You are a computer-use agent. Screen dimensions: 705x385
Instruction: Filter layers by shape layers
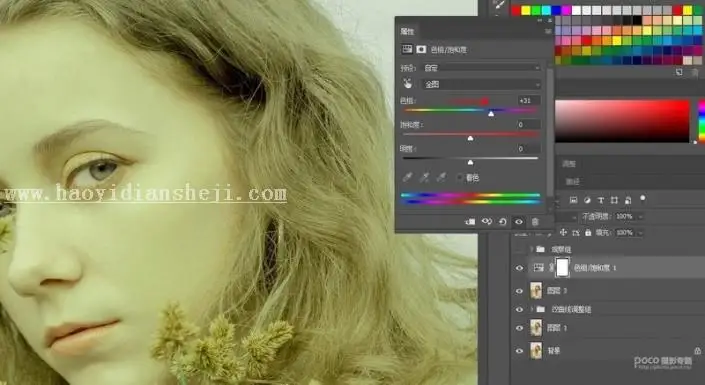(614, 200)
